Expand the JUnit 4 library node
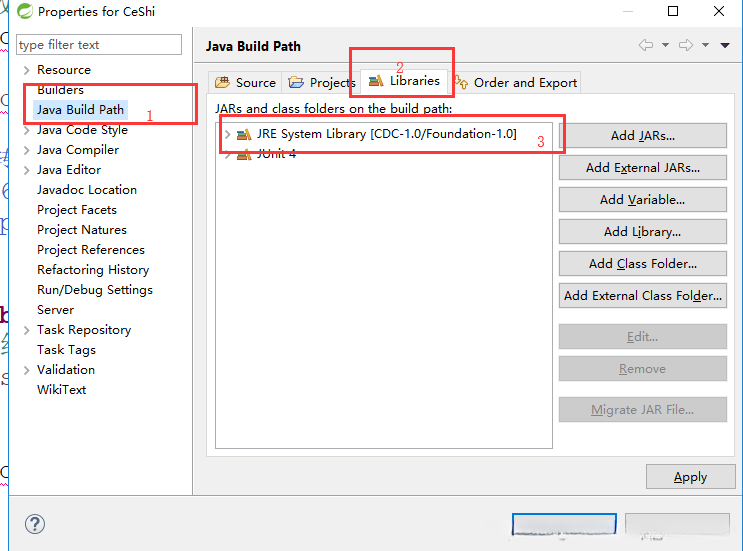The image size is (743, 551). click(227, 155)
